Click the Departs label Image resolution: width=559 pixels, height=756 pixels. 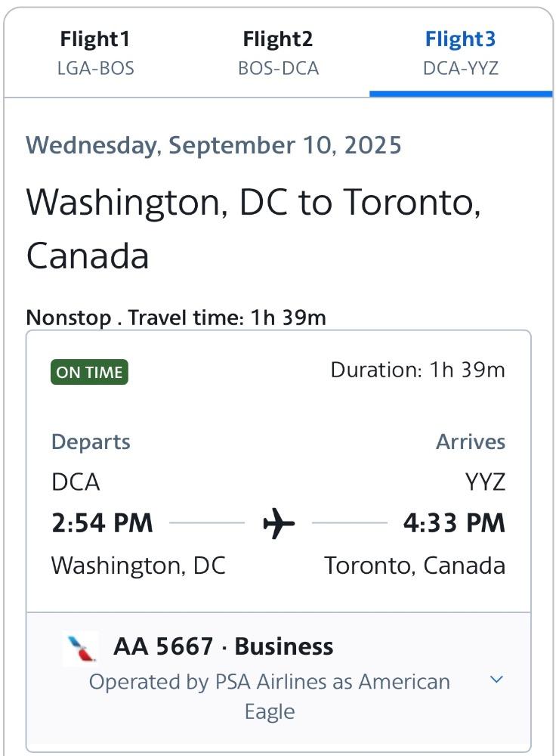91,442
